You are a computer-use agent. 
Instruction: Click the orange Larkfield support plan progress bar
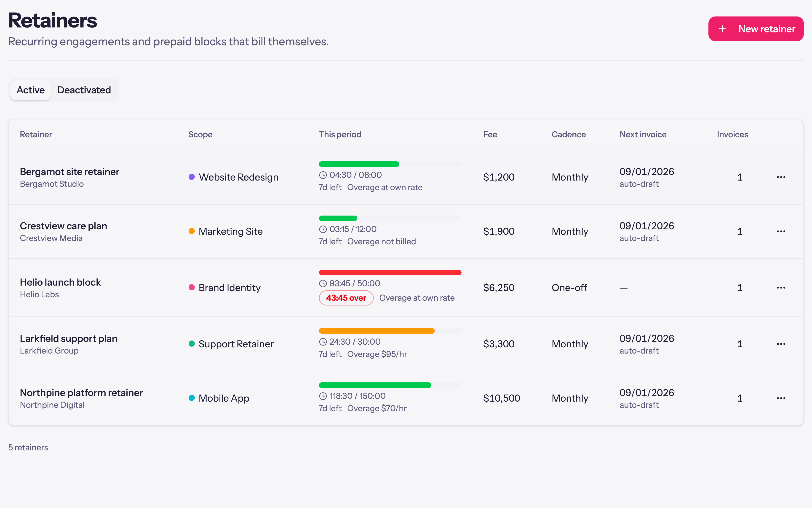click(x=390, y=331)
